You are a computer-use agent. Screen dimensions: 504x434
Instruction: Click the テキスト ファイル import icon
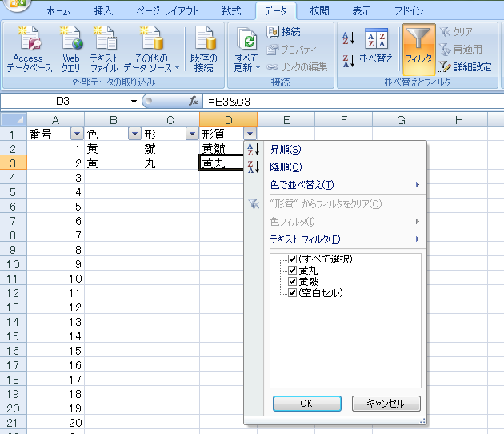point(104,40)
